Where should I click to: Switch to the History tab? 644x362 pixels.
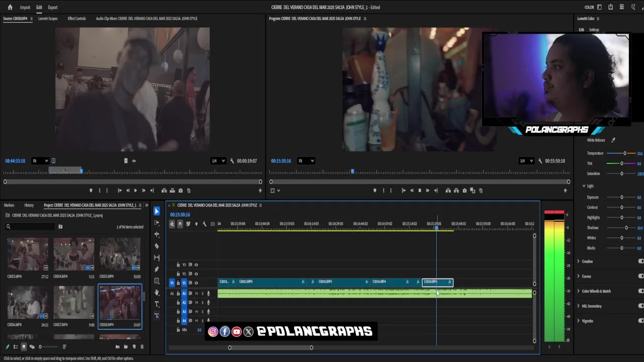pyautogui.click(x=29, y=205)
